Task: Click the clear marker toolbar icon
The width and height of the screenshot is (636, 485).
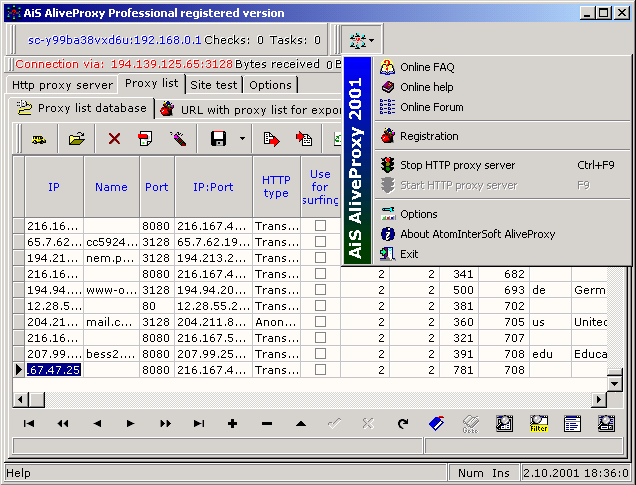Action: tap(178, 139)
